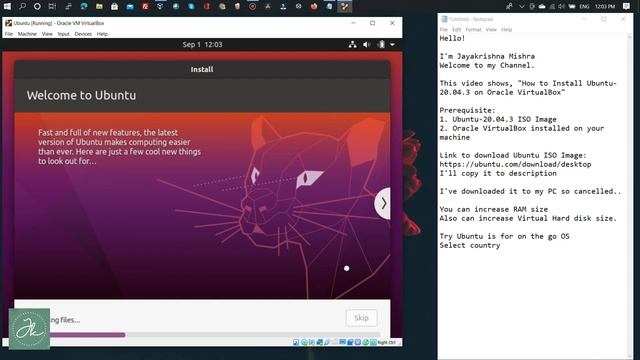Click the VirtualBox window title bar icon
The height and width of the screenshot is (360, 640).
click(x=8, y=23)
